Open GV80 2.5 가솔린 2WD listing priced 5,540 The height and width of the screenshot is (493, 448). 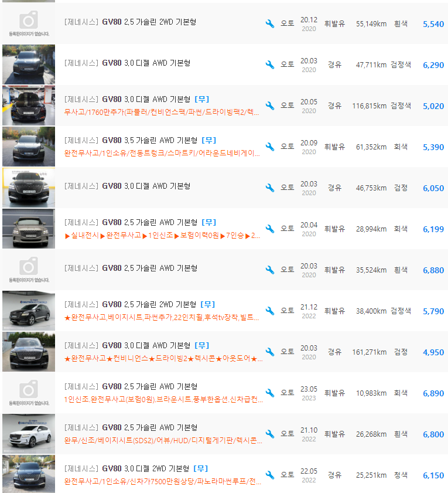[131, 22]
